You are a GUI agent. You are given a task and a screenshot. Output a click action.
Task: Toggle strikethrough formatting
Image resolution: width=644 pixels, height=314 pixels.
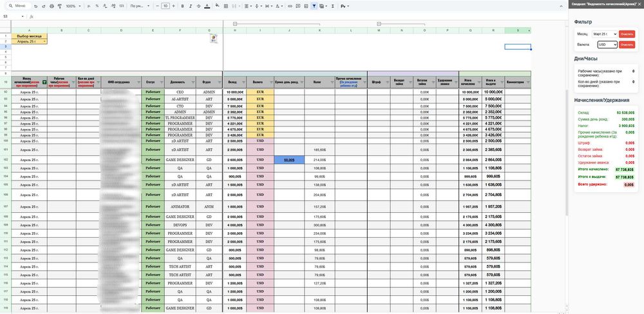[x=198, y=6]
